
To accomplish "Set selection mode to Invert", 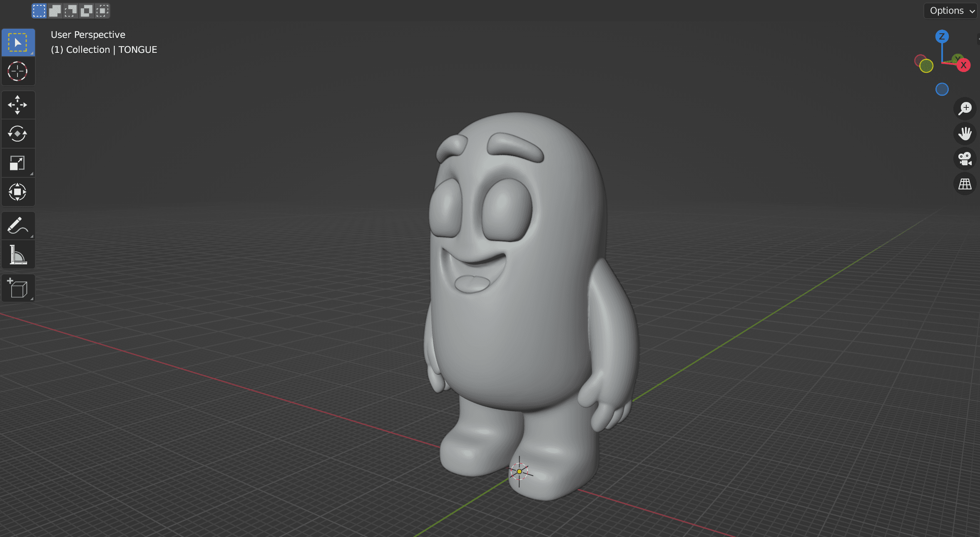I will point(87,11).
